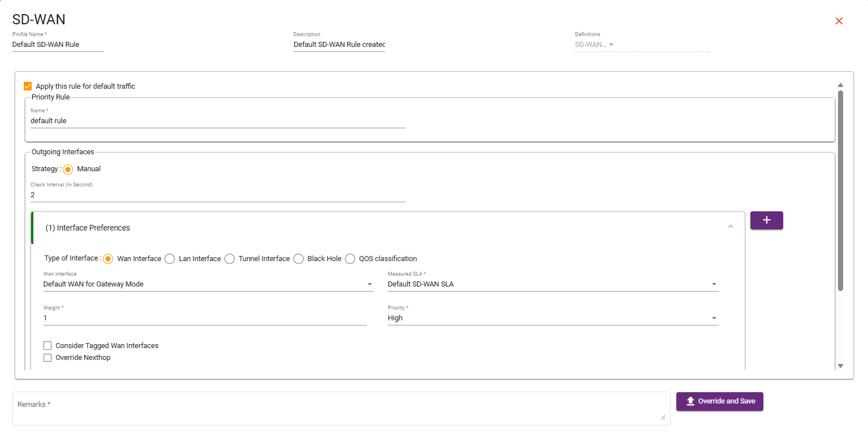Pick the Black Hole interface type
Viewport: 868px width, 447px height.
point(299,259)
